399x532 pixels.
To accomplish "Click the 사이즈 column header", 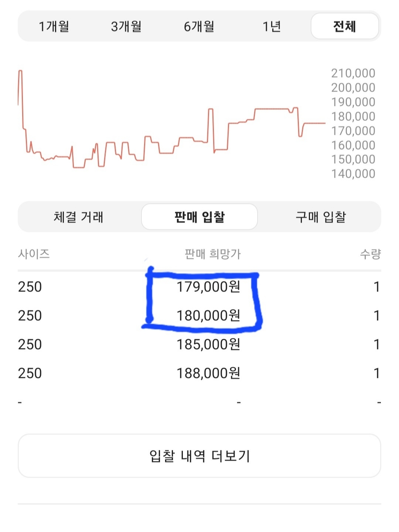I will [x=34, y=254].
